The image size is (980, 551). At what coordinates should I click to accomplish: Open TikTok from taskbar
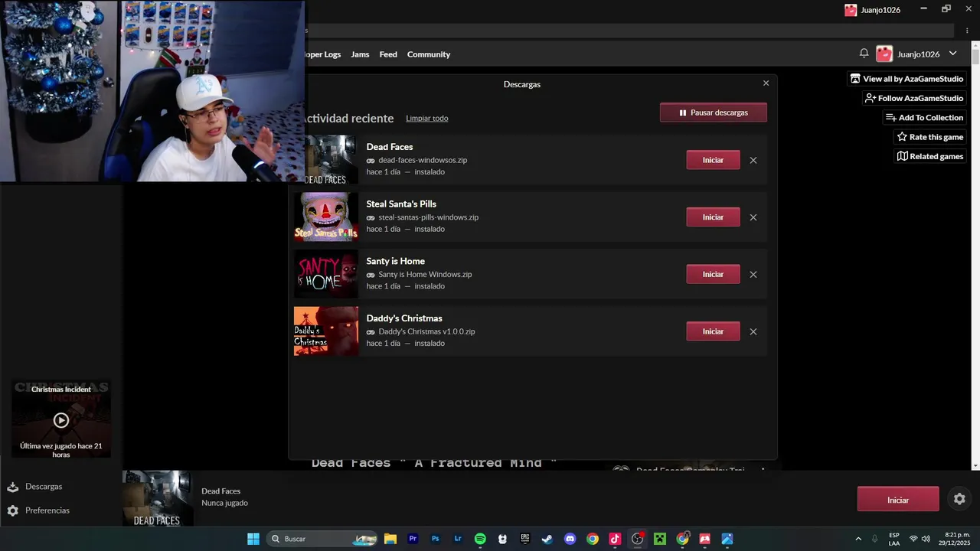(x=615, y=539)
